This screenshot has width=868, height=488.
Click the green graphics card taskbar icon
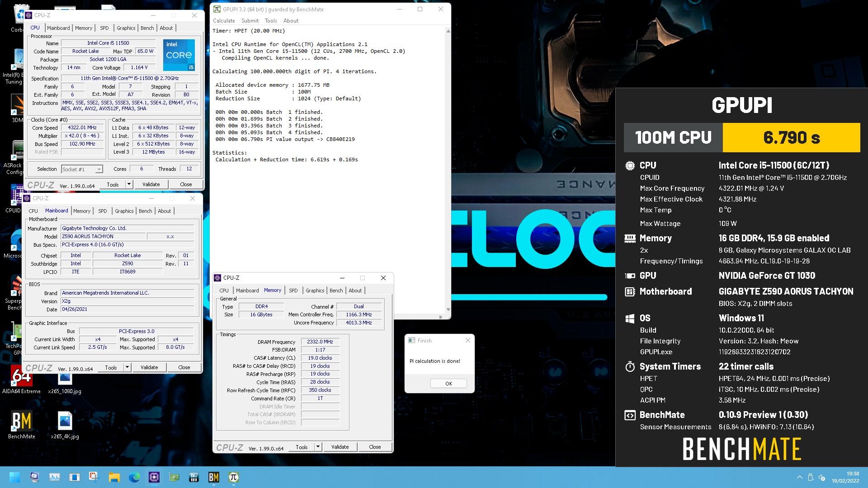[x=174, y=477]
